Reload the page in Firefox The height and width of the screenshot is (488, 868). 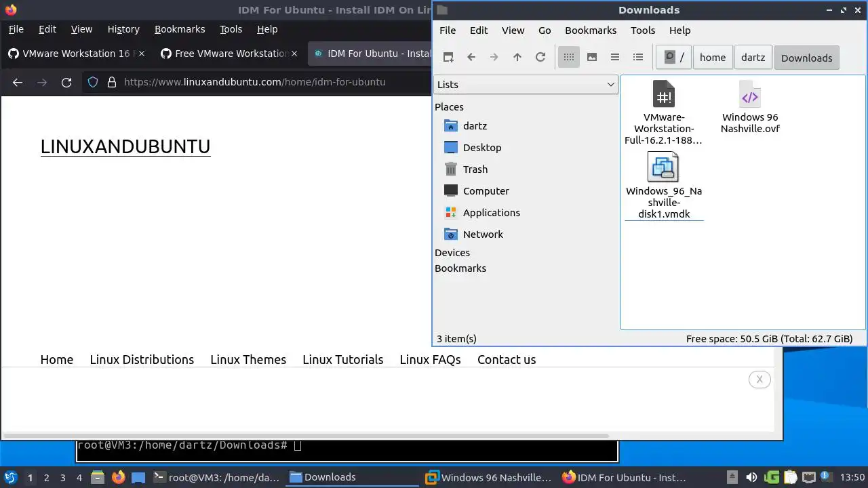66,82
